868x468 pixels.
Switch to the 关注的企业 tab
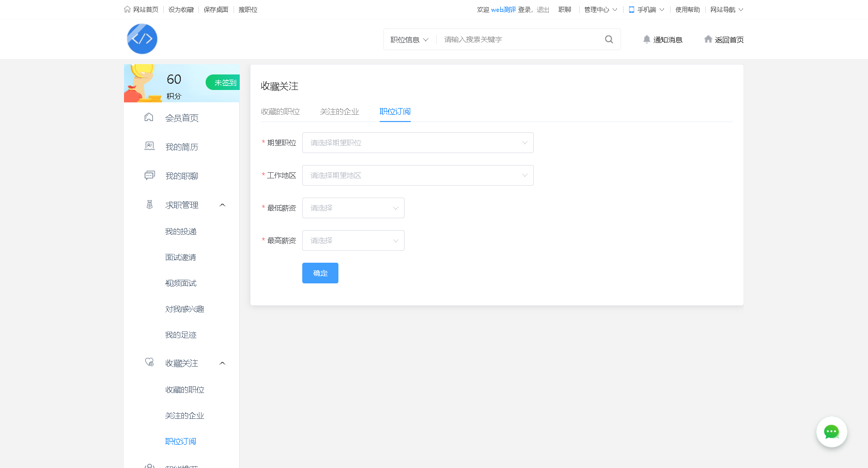[339, 112]
